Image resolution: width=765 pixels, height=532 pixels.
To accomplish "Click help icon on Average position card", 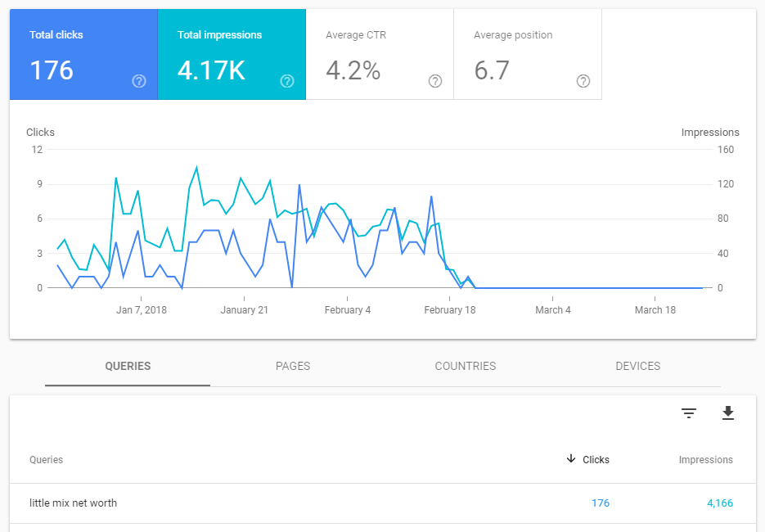I will [x=583, y=81].
